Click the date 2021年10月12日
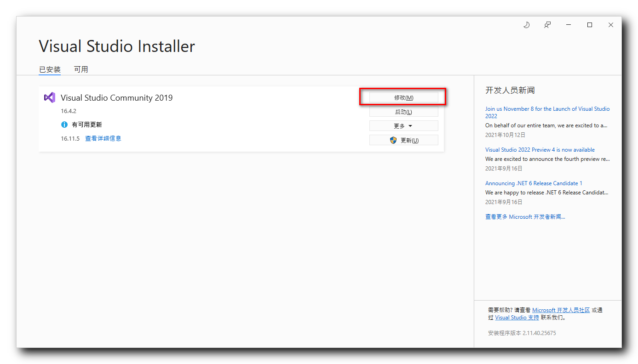This screenshot has height=364, width=638. 505,135
